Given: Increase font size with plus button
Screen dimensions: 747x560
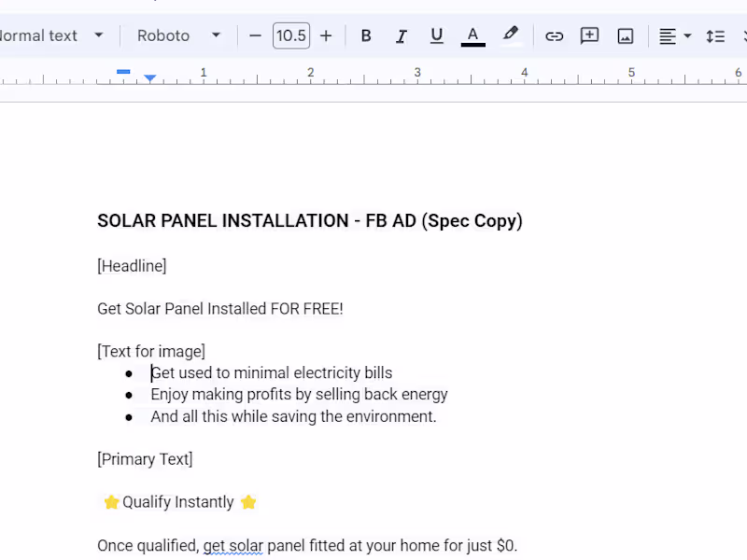Looking at the screenshot, I should point(326,35).
